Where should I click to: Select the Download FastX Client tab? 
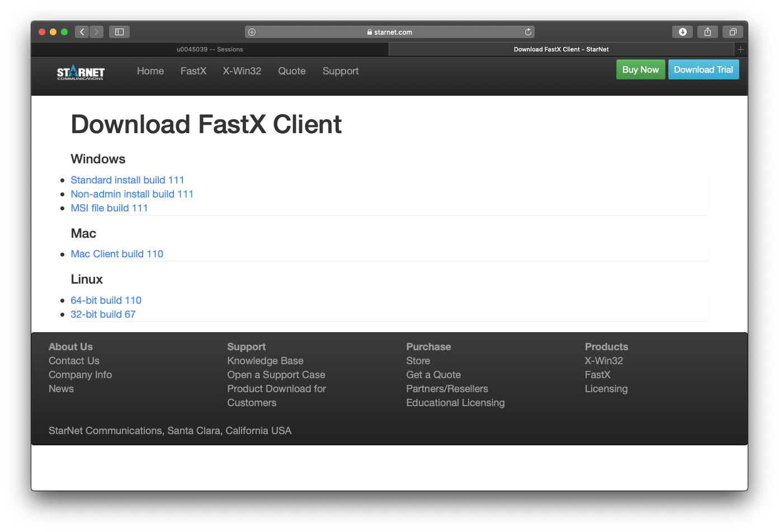pyautogui.click(x=561, y=49)
